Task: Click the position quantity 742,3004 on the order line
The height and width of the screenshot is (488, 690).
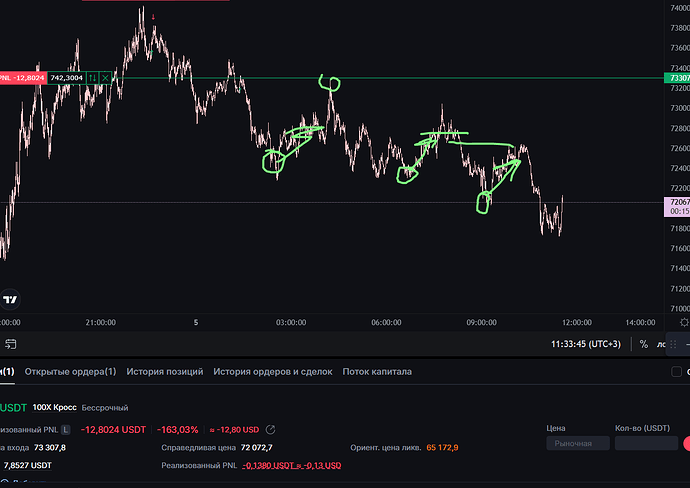Action: [x=63, y=77]
